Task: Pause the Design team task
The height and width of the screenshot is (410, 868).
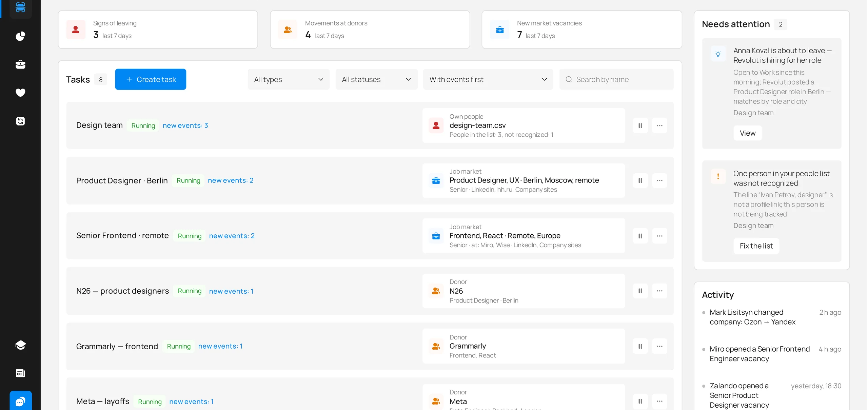Action: pyautogui.click(x=640, y=125)
